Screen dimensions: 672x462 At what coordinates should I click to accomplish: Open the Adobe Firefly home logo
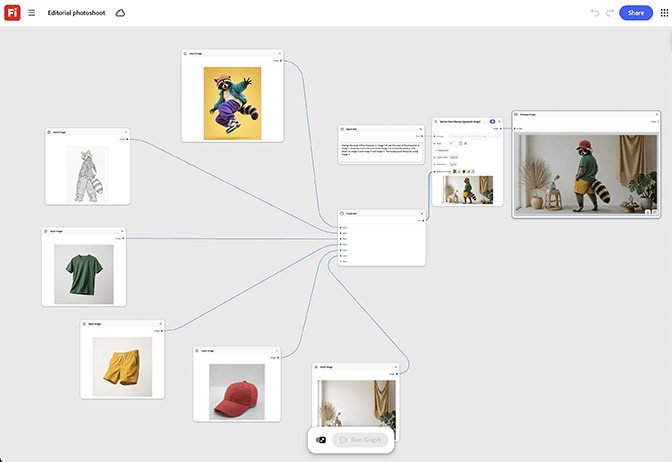click(12, 12)
